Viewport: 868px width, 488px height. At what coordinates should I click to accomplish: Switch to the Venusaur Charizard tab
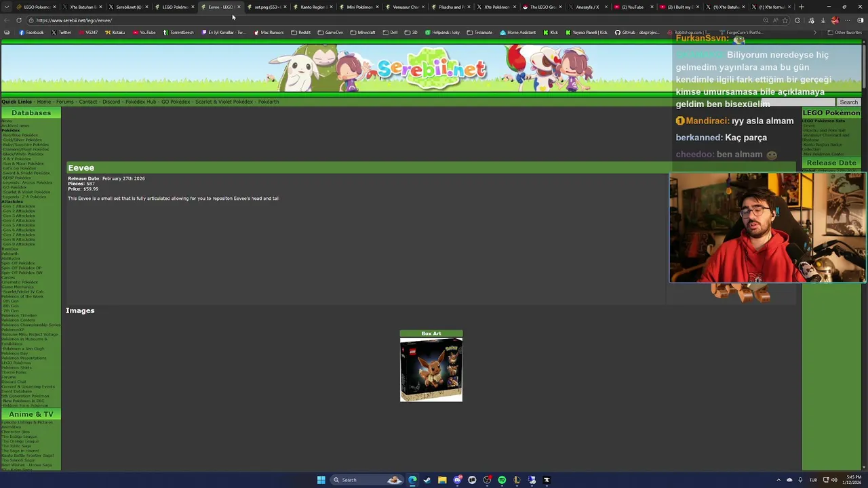(405, 7)
